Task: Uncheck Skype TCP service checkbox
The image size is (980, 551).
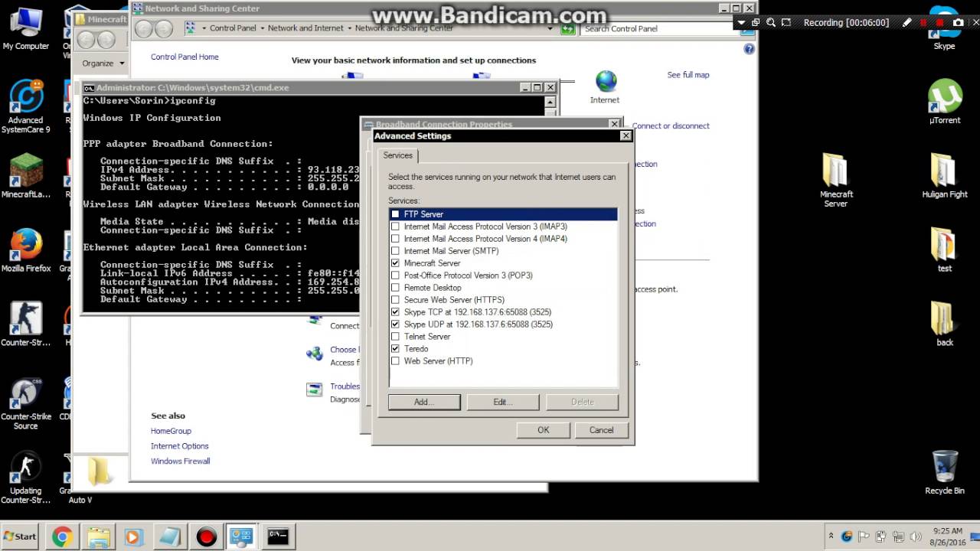Action: tap(395, 312)
